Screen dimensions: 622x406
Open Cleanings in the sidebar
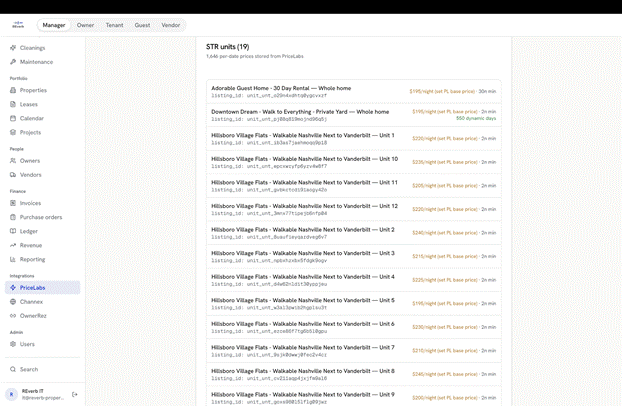point(42,48)
